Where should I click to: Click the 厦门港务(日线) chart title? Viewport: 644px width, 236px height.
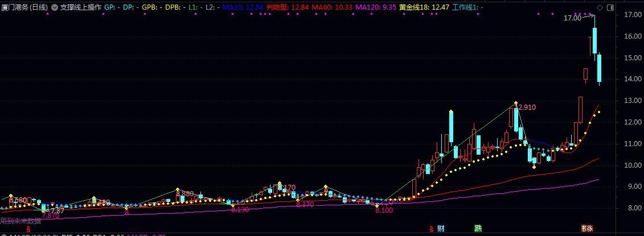pos(24,7)
